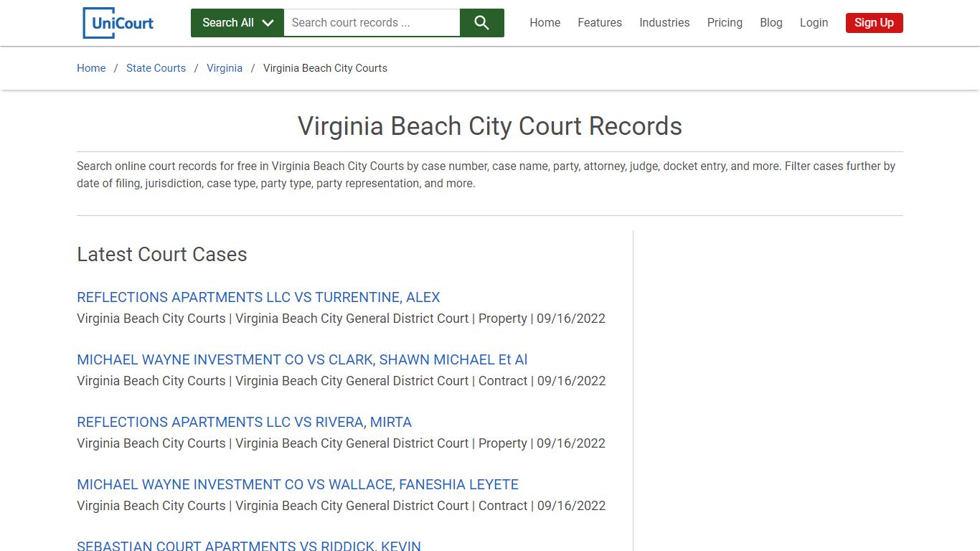Click the Latest Court Cases heading
This screenshot has width=980, height=551.
coord(162,254)
